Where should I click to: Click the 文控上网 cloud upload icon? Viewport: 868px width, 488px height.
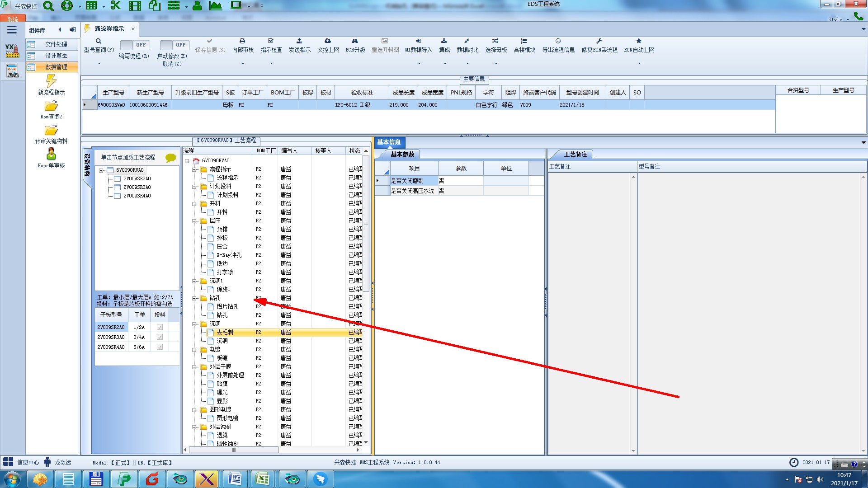(x=328, y=41)
